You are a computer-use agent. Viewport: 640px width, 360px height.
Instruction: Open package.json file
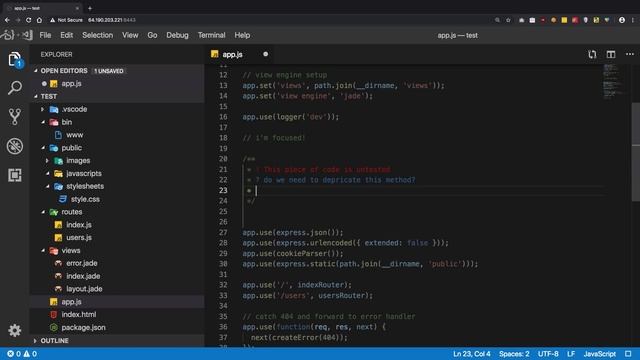click(83, 327)
